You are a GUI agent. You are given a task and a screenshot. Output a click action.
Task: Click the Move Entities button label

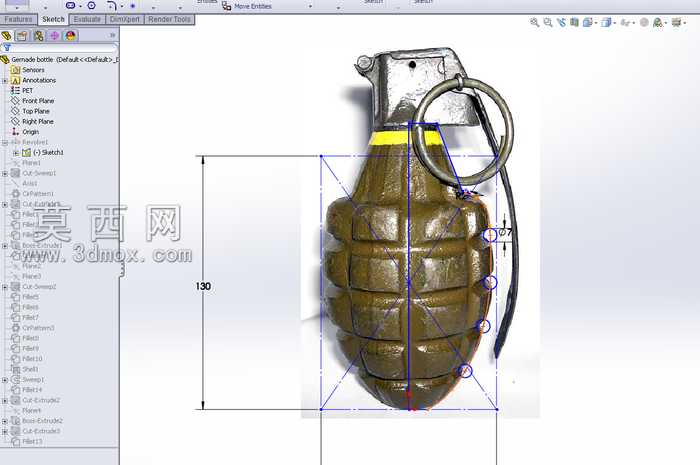click(x=253, y=6)
